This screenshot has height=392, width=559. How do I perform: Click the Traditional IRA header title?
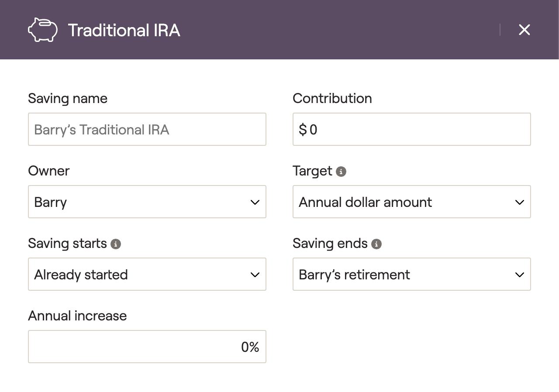[x=124, y=30]
